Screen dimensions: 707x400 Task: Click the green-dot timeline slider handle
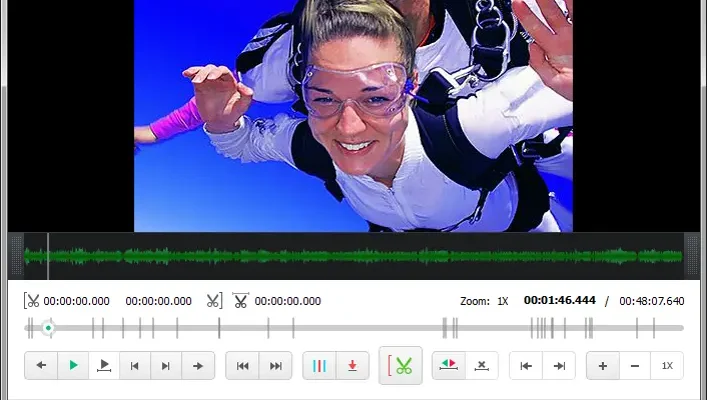click(x=48, y=328)
